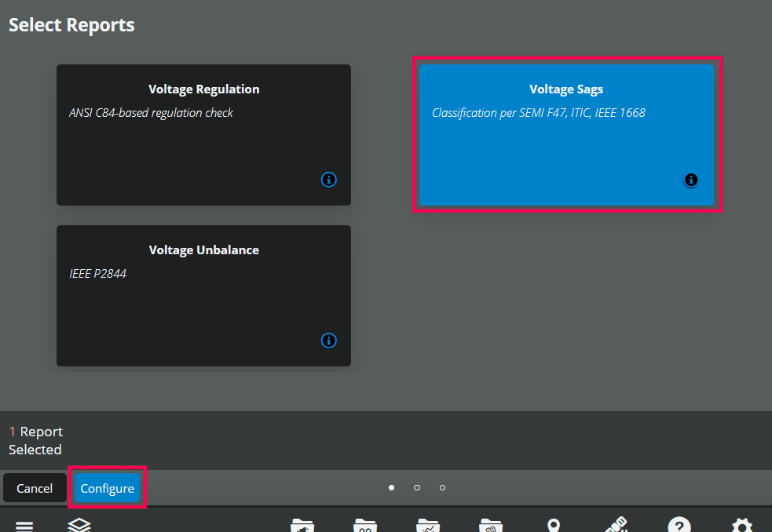Viewport: 772px width, 532px height.
Task: Open the settings gear
Action: point(741,525)
